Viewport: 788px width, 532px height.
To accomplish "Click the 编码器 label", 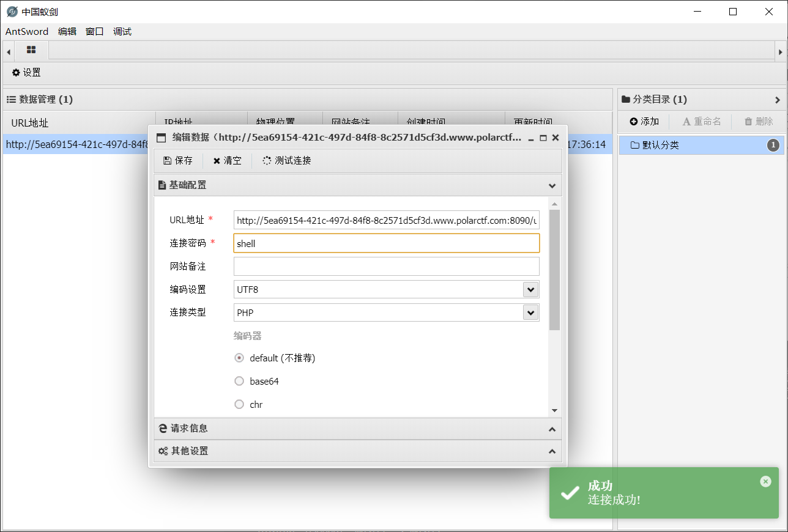I will (248, 336).
